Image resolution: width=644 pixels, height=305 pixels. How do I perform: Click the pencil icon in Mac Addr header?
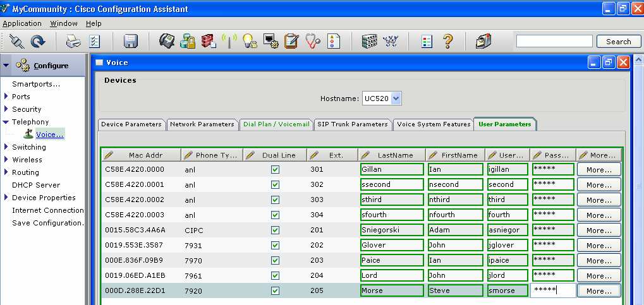point(109,155)
